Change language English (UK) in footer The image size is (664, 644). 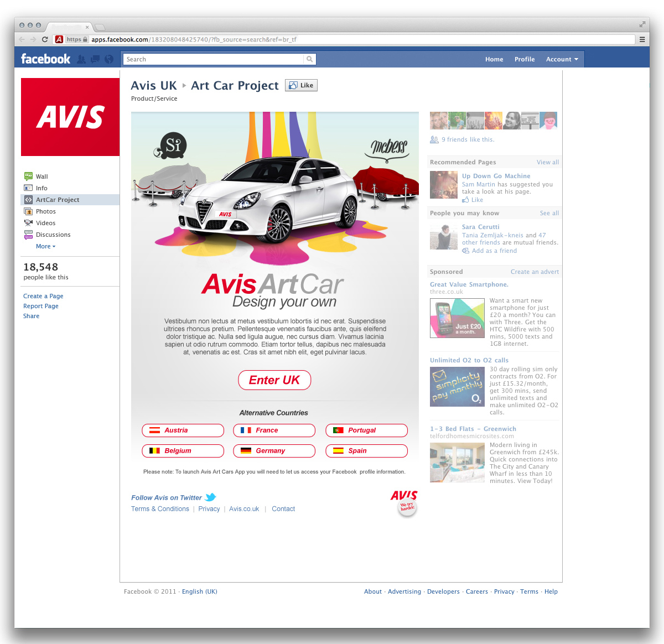tap(200, 591)
